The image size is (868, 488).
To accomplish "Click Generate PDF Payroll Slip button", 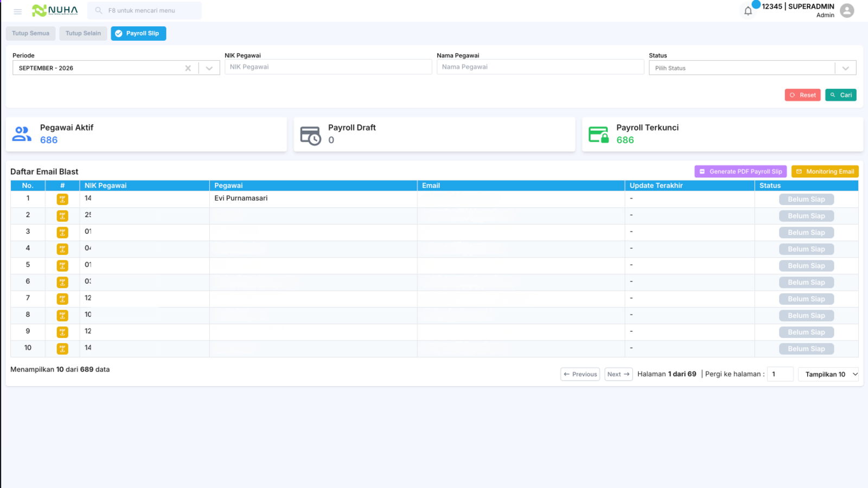I will (741, 171).
